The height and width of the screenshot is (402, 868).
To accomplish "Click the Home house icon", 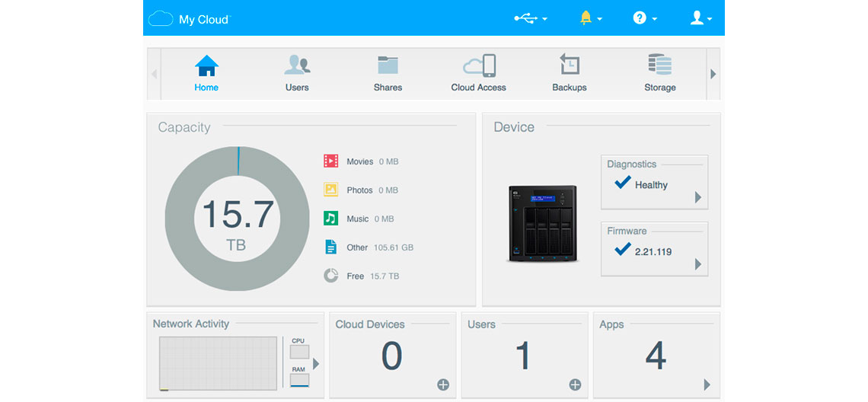I will click(x=206, y=65).
